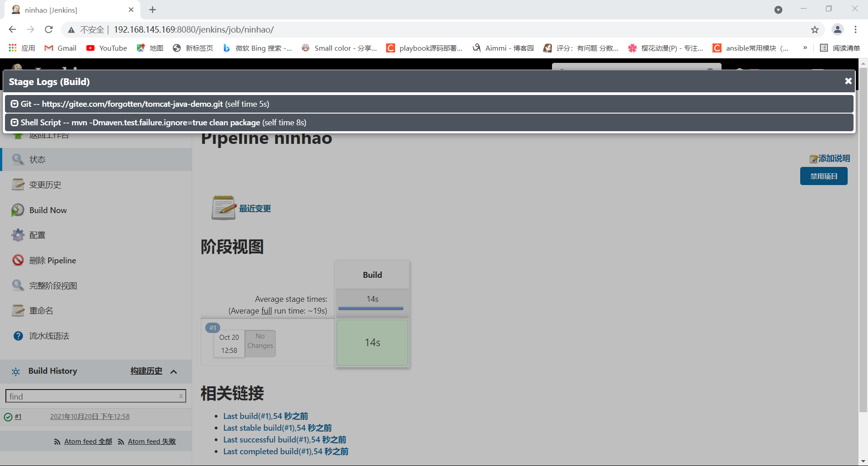Image resolution: width=868 pixels, height=466 pixels.
Task: Open the 阅读清单 reading list
Action: [840, 48]
